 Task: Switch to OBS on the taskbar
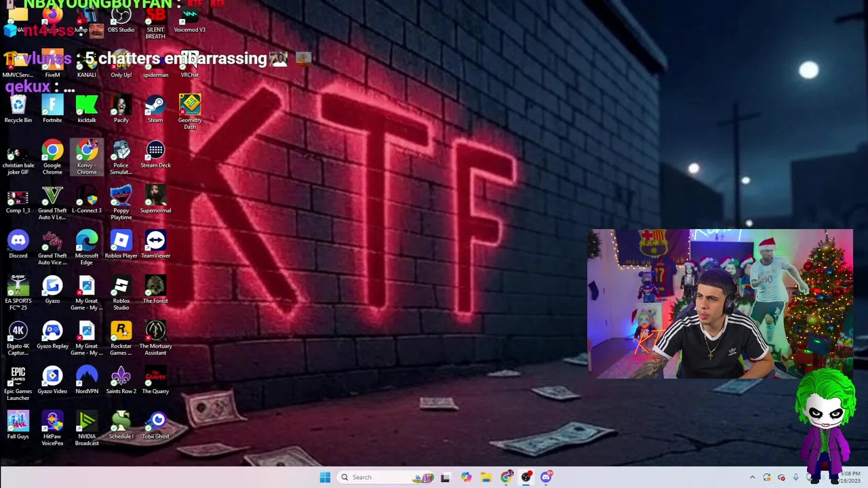[526, 477]
